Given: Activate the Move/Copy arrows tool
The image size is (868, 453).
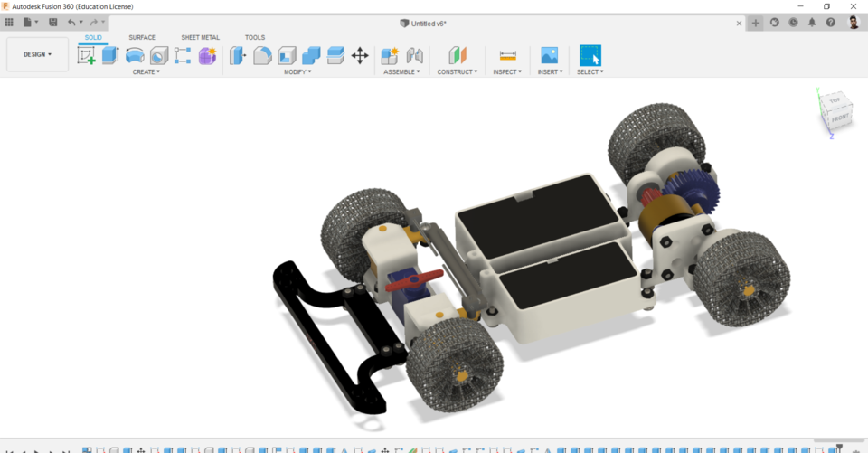Looking at the screenshot, I should coord(360,55).
